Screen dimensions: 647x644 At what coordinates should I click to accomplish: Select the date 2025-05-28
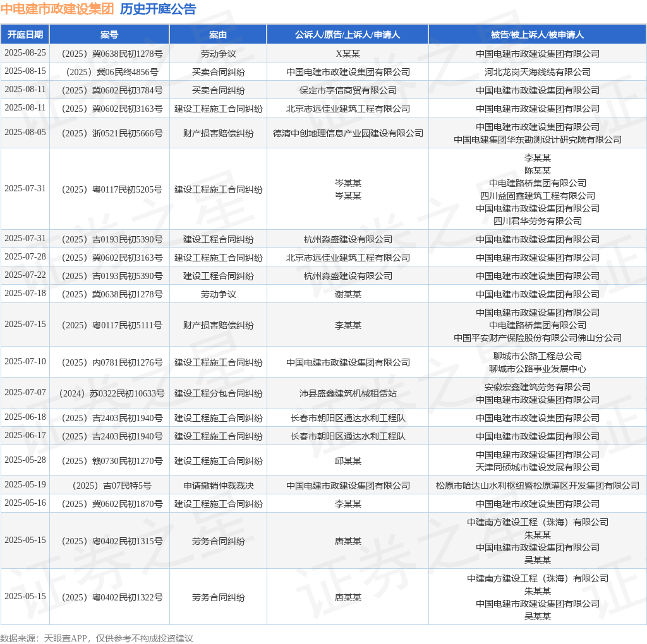coord(25,460)
